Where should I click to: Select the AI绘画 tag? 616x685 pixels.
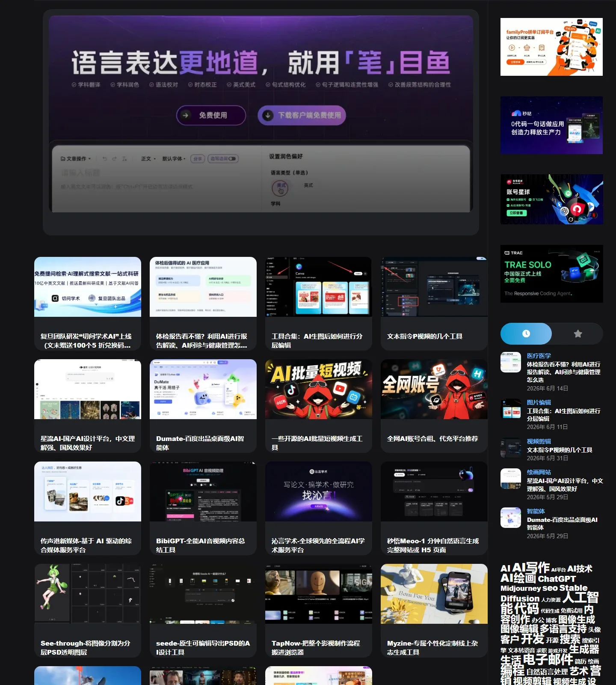[518, 578]
